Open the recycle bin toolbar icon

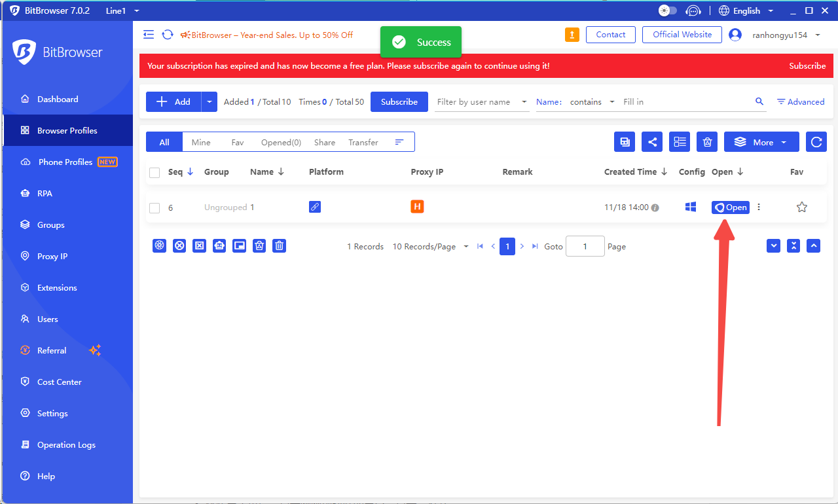[707, 142]
